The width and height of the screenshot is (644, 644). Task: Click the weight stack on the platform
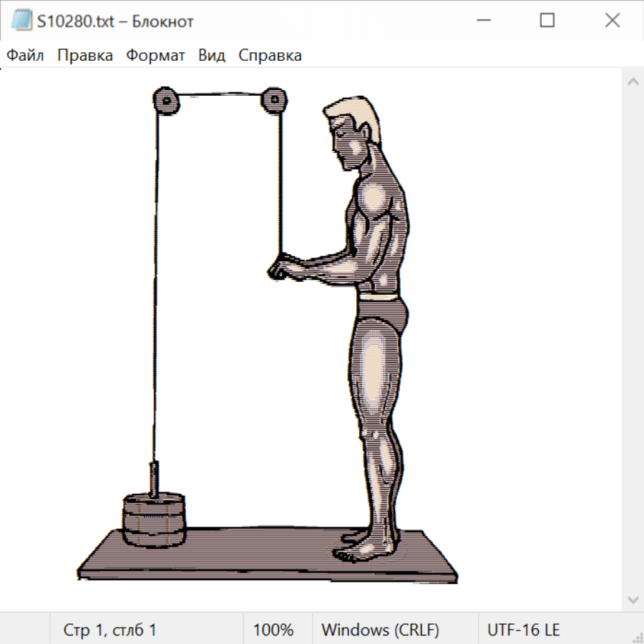tap(153, 519)
